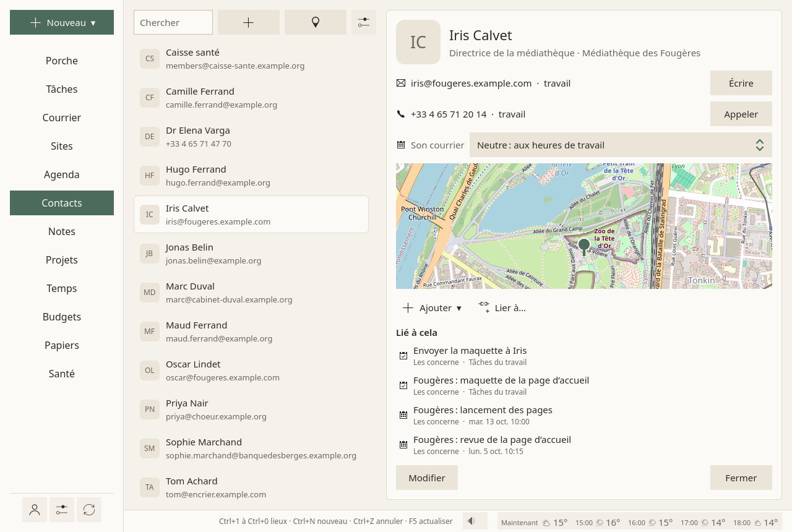Open Tâches in the sidebar
The width and height of the screenshot is (792, 532).
62,89
